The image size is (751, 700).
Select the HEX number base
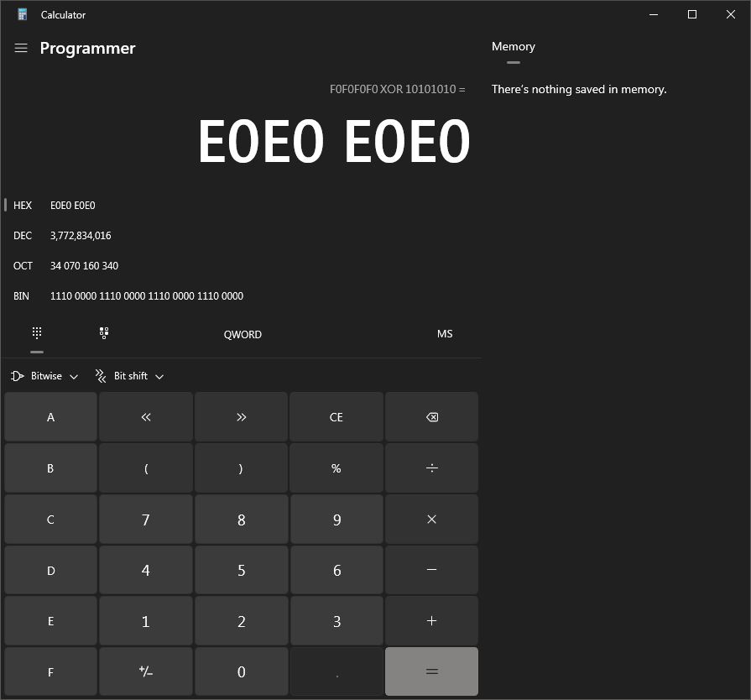click(241, 205)
